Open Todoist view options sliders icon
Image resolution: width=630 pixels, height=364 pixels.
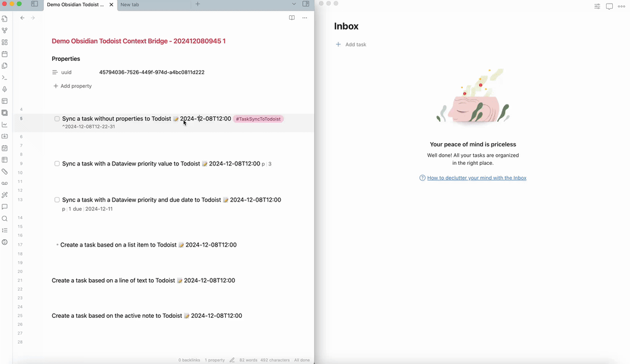coord(597,6)
